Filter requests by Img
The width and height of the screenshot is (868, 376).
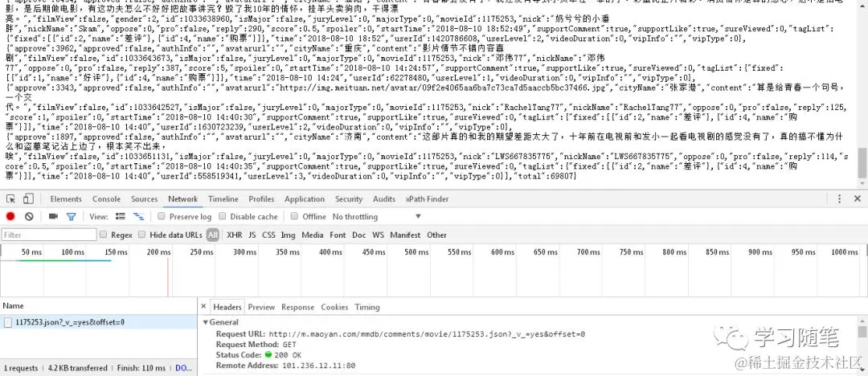[288, 235]
